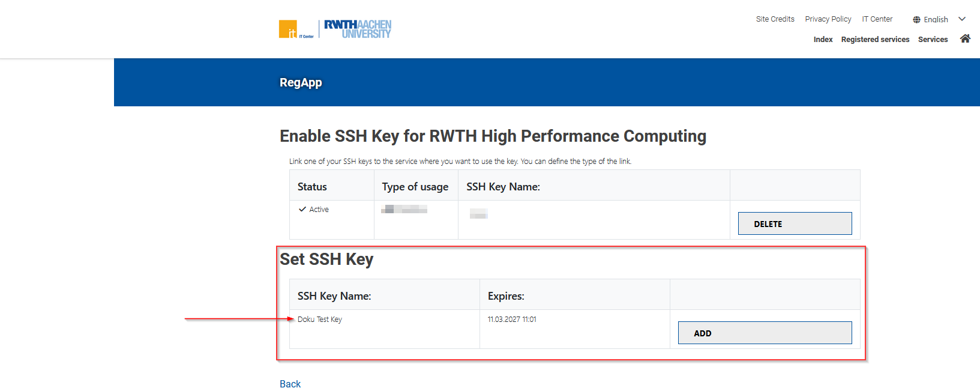Select the Doku Test Key name

(320, 320)
